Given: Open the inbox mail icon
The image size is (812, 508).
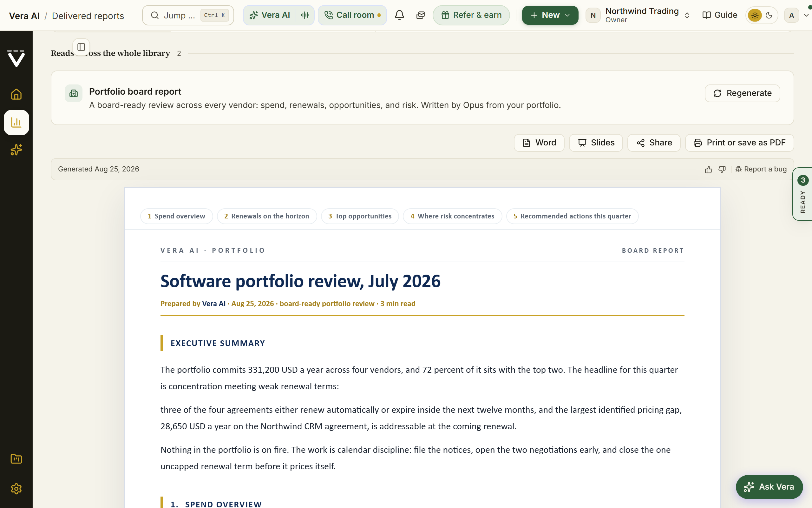Looking at the screenshot, I should [420, 15].
